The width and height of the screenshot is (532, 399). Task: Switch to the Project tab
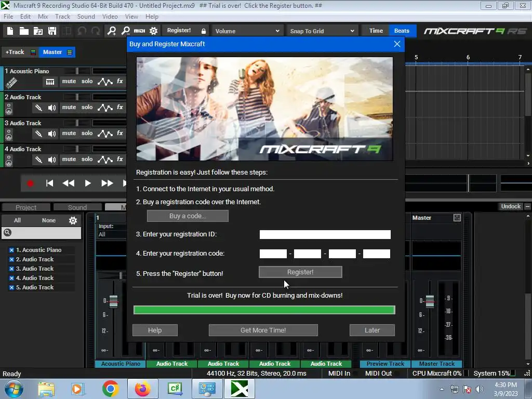click(x=26, y=207)
